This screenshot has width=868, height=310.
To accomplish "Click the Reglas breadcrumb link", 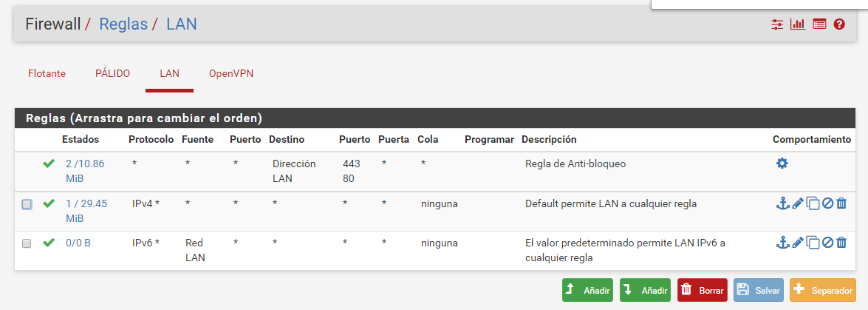I will [x=123, y=24].
